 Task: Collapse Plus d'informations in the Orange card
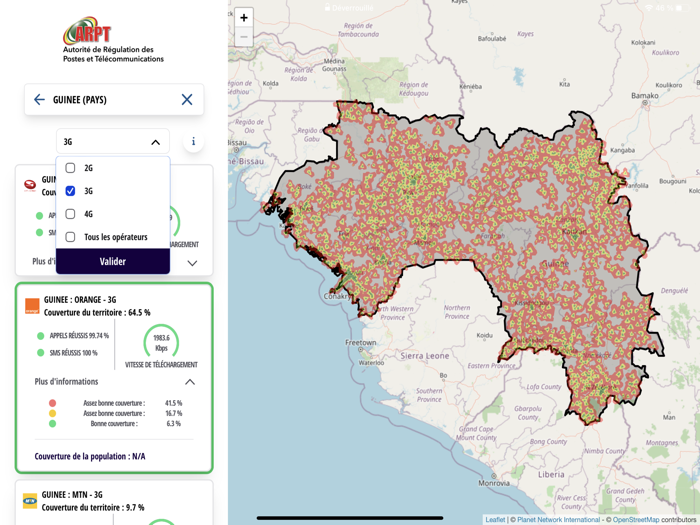pyautogui.click(x=189, y=382)
